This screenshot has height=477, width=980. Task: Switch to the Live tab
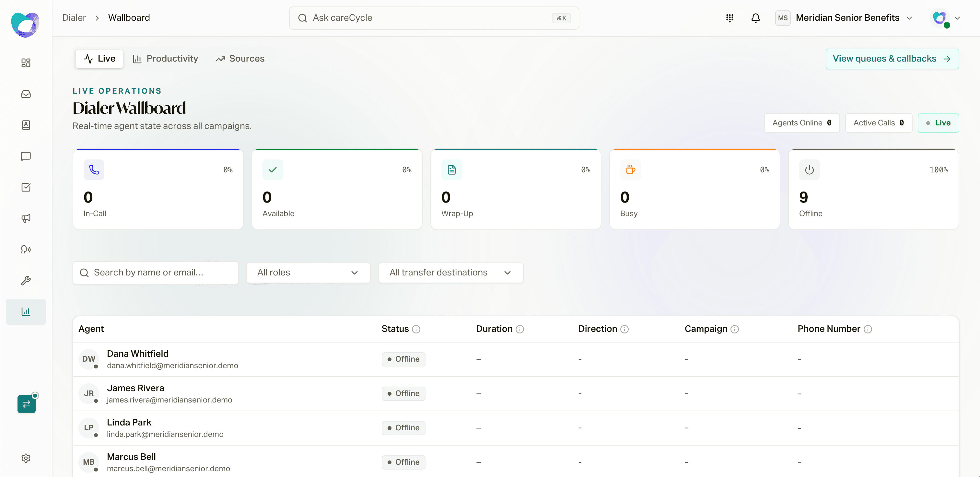99,59
